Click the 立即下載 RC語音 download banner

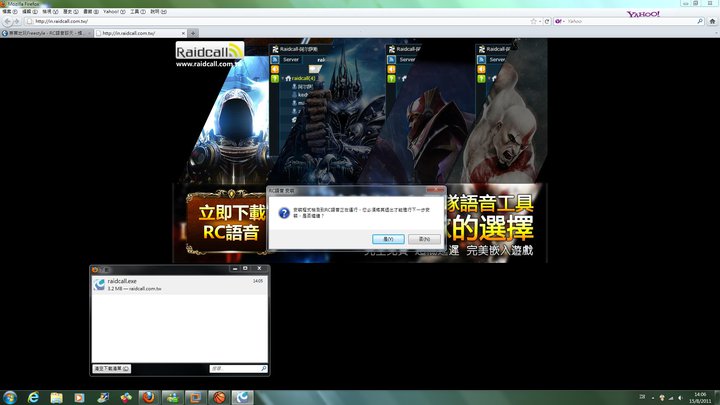pos(227,222)
